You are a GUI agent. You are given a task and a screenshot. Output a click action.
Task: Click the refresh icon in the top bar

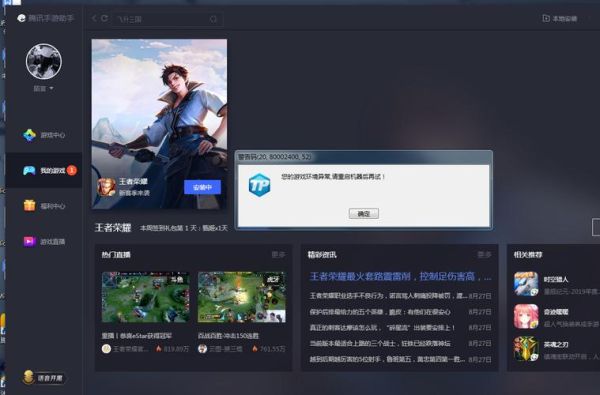[x=104, y=18]
